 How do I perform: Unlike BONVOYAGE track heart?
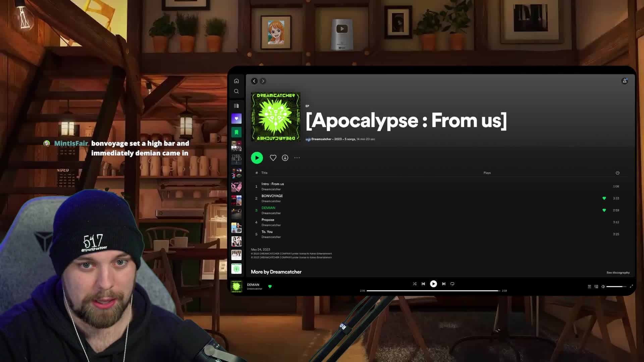point(604,198)
